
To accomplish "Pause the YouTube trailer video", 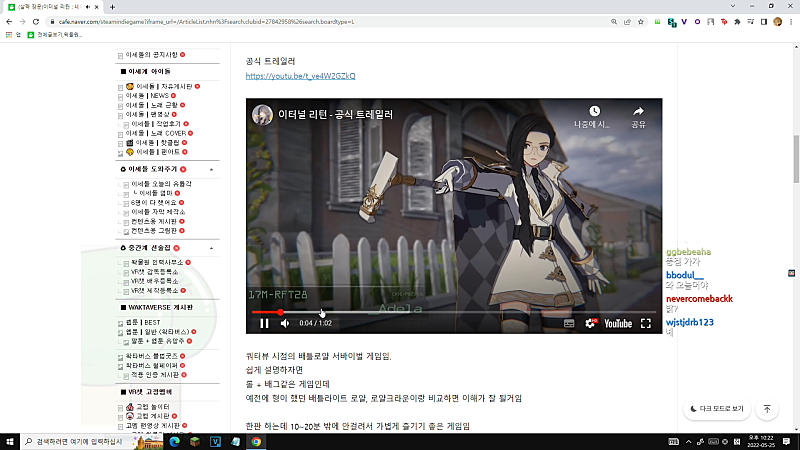I will [264, 323].
